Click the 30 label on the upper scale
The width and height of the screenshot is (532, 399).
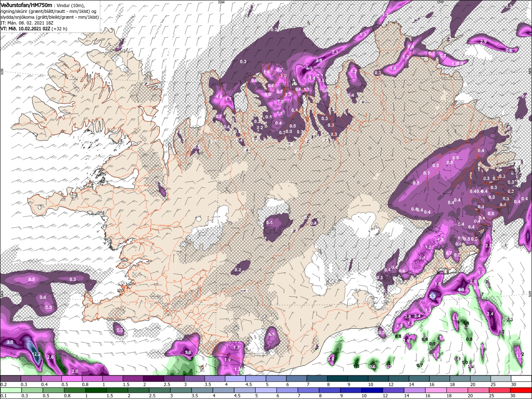click(514, 384)
